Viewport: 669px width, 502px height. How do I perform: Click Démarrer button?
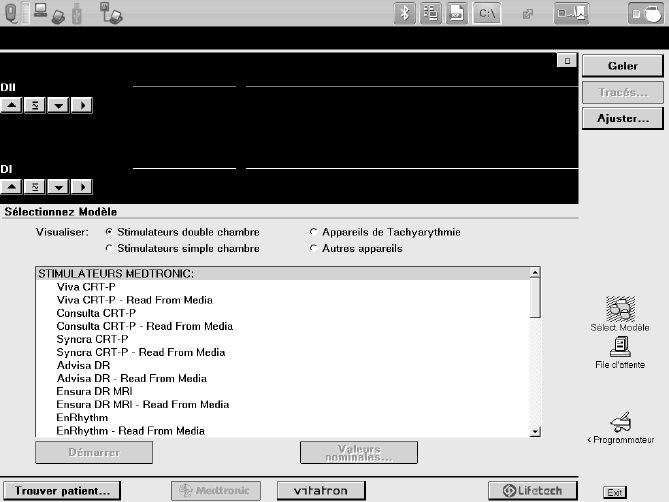click(94, 452)
